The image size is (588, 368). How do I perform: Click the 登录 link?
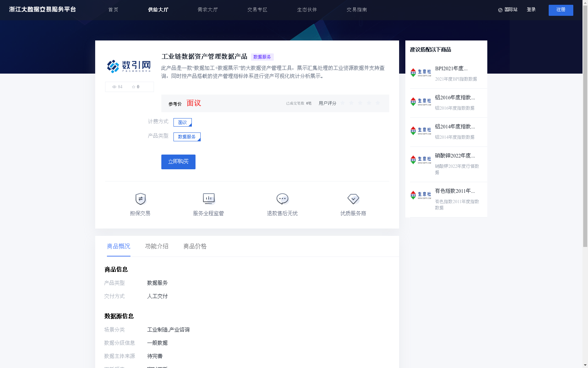coord(531,10)
